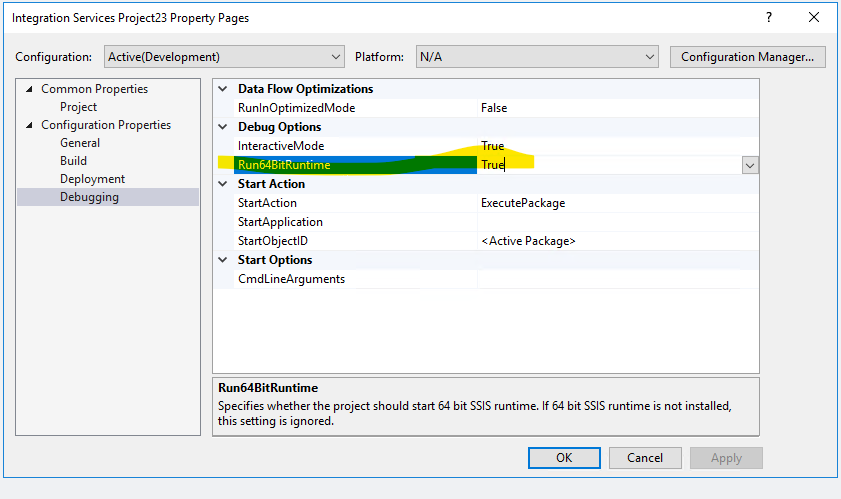This screenshot has height=499, width=841.
Task: Open the Deployment properties page
Action: 92,179
